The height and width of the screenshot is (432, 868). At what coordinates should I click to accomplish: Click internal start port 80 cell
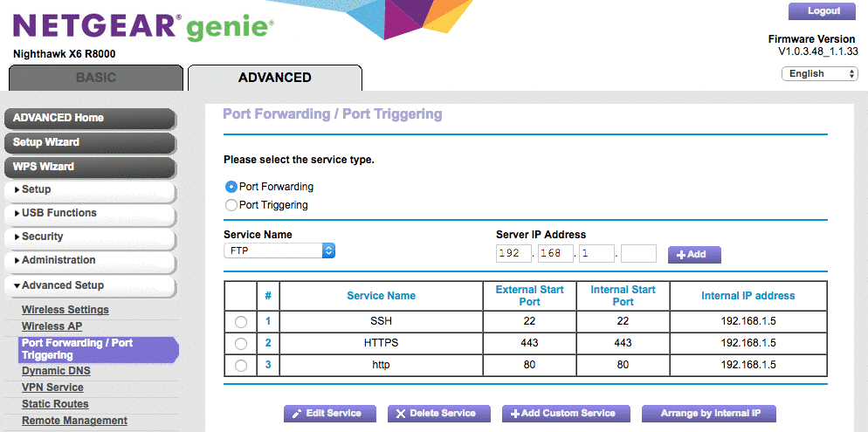pyautogui.click(x=623, y=365)
